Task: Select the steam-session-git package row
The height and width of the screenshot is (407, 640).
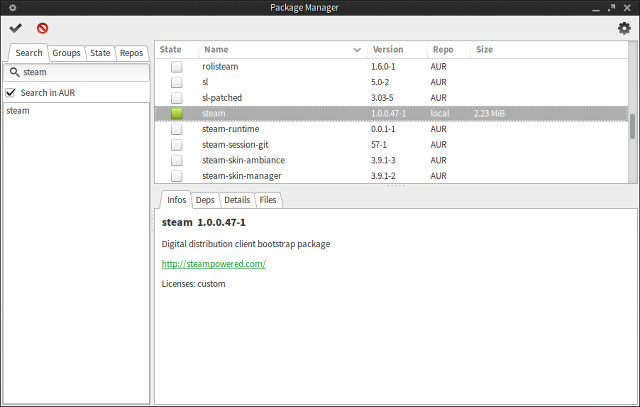Action: pos(391,145)
